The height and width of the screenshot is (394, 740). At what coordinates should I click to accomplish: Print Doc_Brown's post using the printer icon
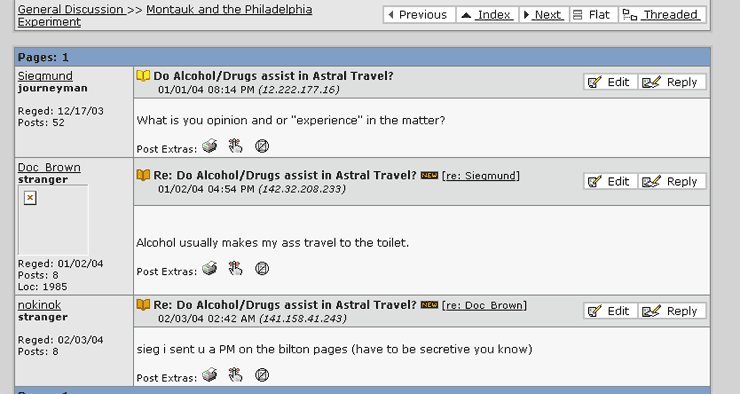[x=210, y=269]
